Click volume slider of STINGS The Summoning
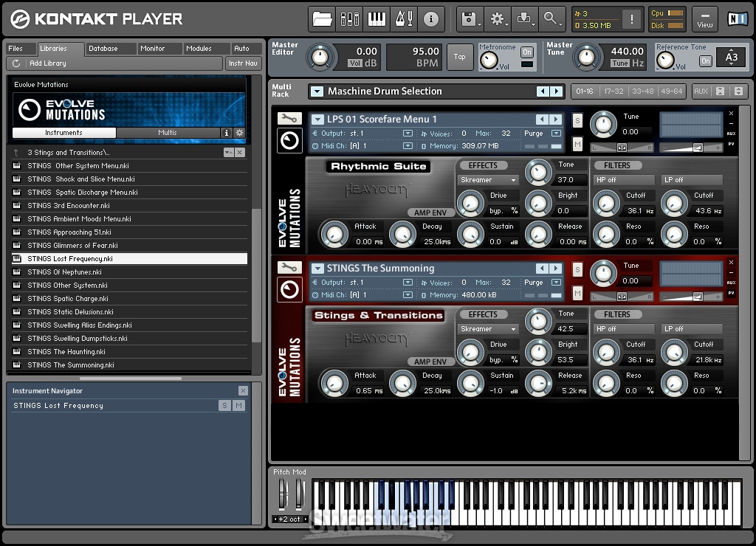 click(690, 297)
